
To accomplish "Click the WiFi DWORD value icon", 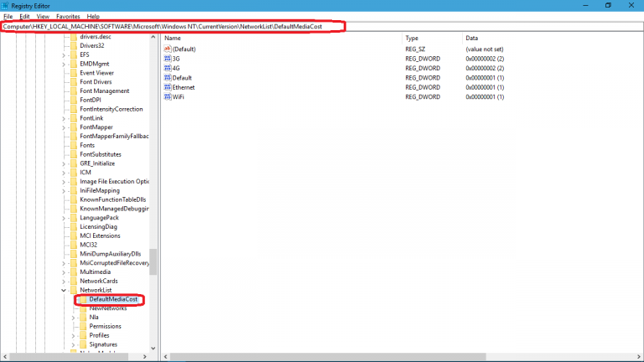I will point(166,96).
